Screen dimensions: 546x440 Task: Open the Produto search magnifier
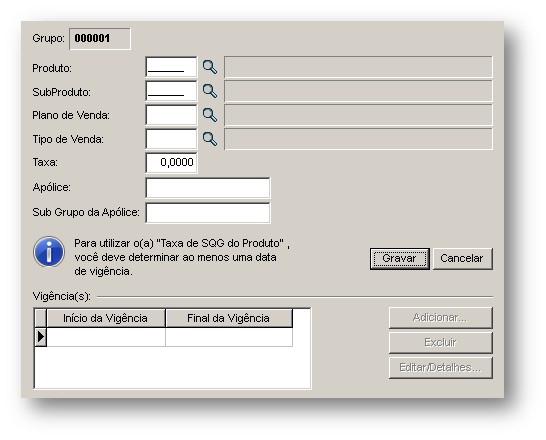pyautogui.click(x=210, y=67)
